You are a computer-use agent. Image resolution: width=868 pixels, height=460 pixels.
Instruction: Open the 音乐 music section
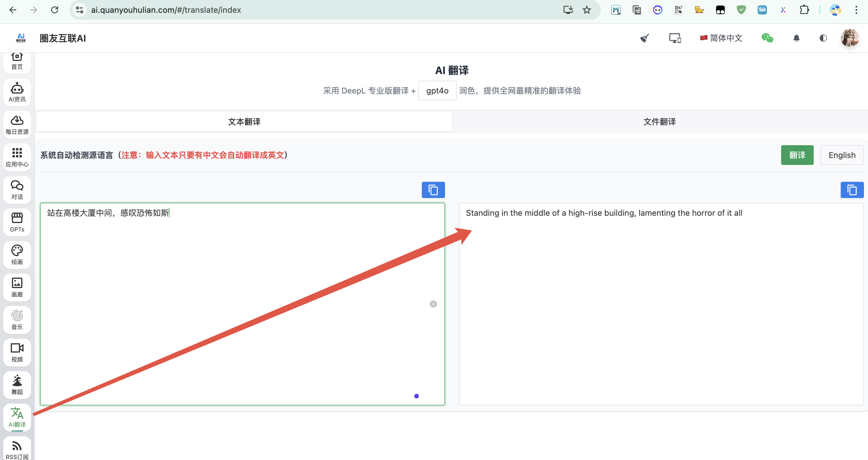pyautogui.click(x=17, y=320)
